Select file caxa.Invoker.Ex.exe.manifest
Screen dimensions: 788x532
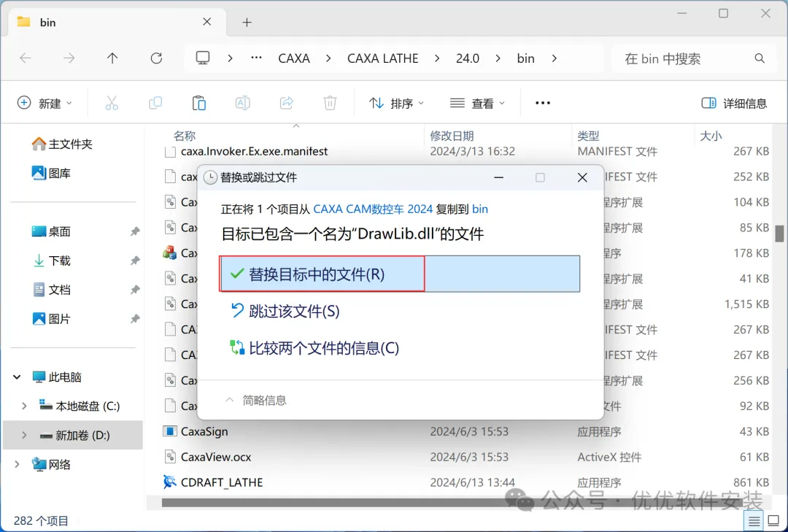(255, 151)
